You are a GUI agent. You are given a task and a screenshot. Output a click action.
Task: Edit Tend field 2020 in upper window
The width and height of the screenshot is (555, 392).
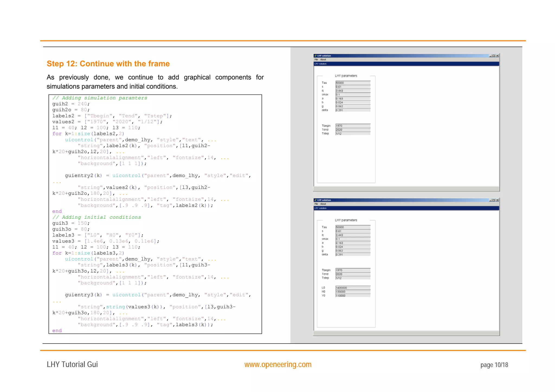[353, 130]
